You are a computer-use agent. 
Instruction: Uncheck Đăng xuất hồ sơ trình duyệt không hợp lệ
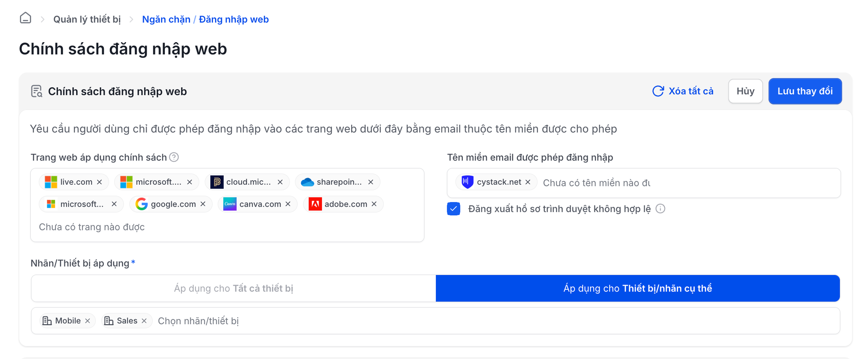click(453, 209)
